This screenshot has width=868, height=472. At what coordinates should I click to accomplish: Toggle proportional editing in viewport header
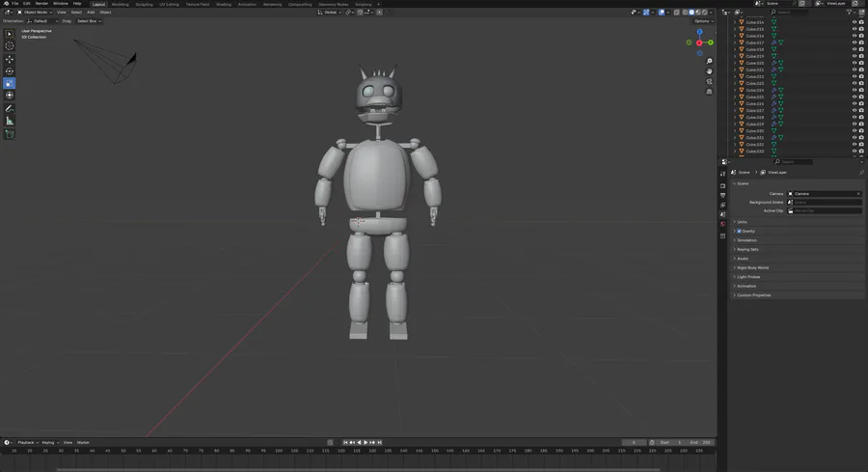[379, 13]
